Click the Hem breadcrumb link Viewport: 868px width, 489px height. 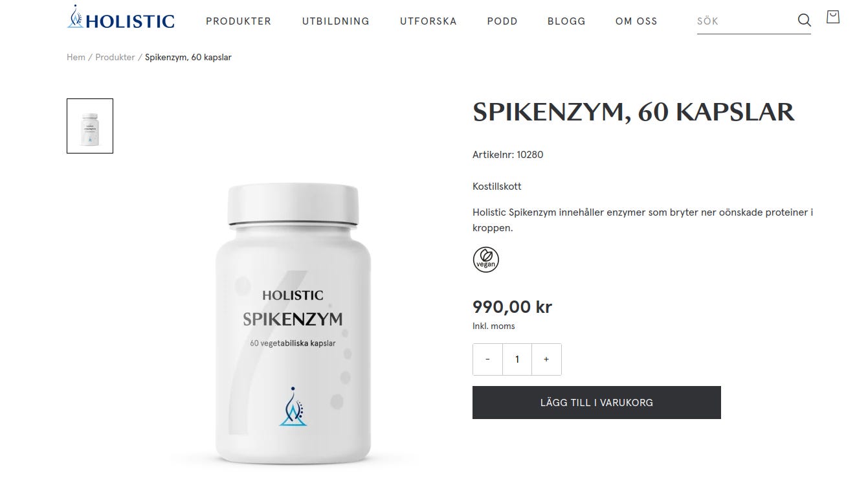pos(76,57)
